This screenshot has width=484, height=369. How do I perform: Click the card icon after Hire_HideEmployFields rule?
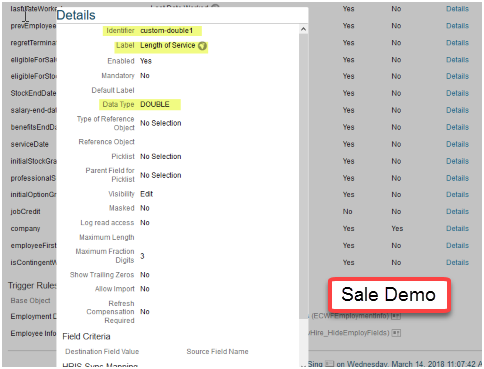396,333
